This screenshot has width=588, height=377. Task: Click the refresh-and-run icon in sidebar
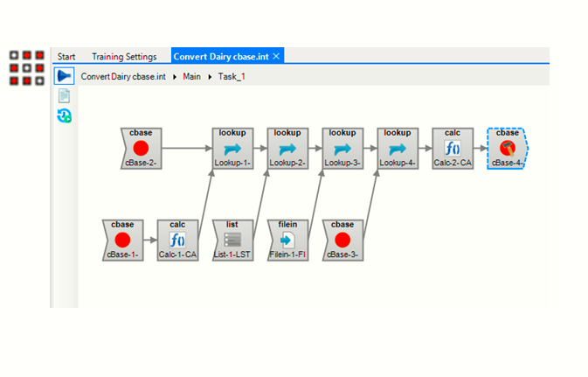click(x=65, y=115)
